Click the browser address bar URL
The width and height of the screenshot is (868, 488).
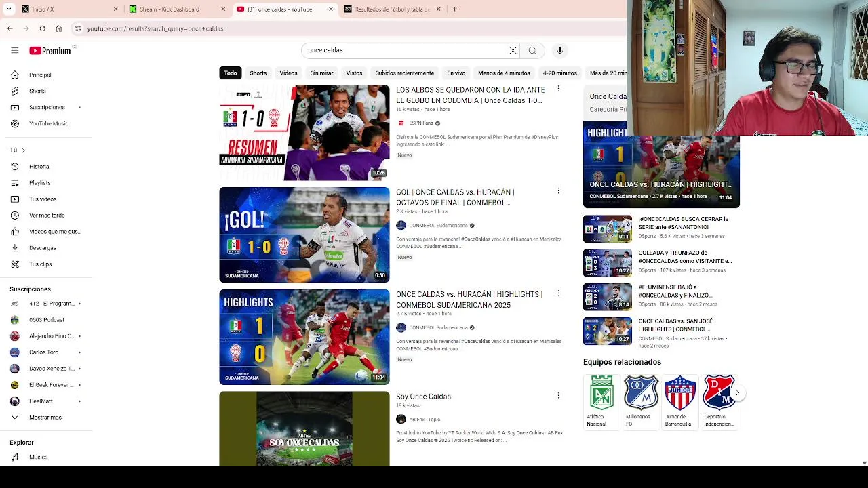[x=155, y=28]
